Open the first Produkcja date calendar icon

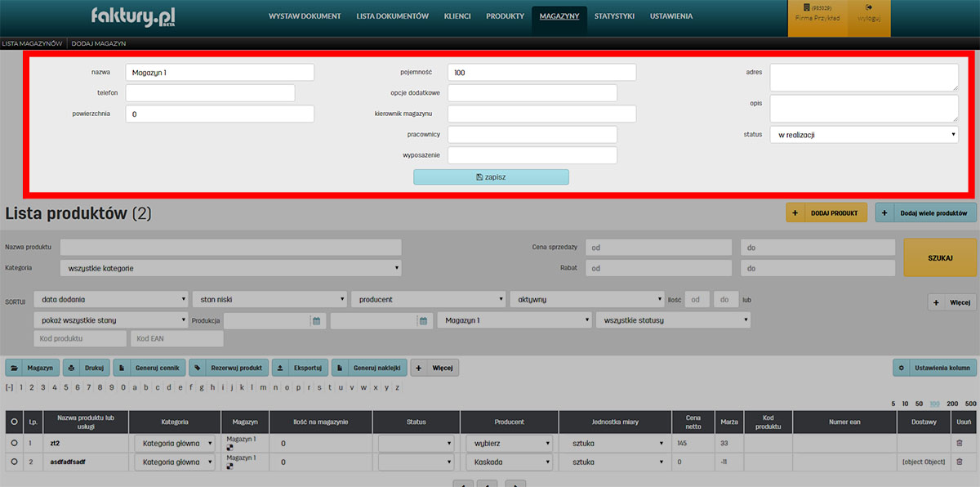(x=316, y=321)
